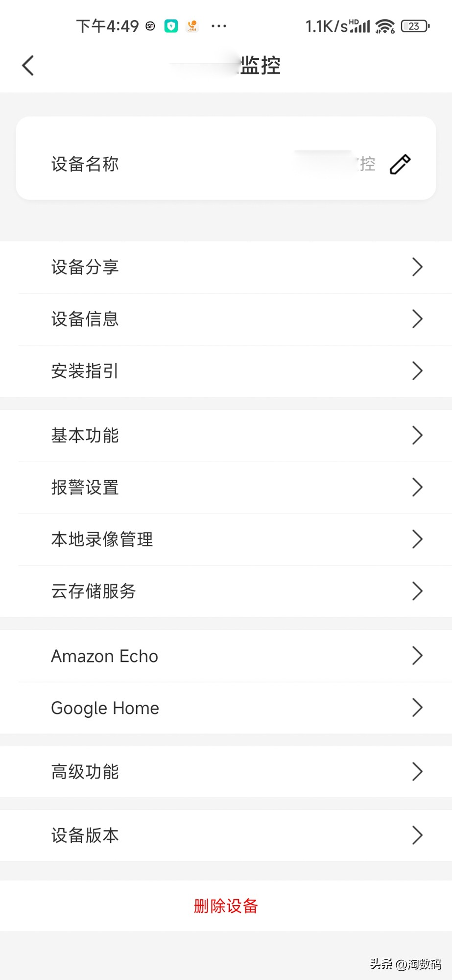Tap the Wi-Fi status icon

pos(385,26)
